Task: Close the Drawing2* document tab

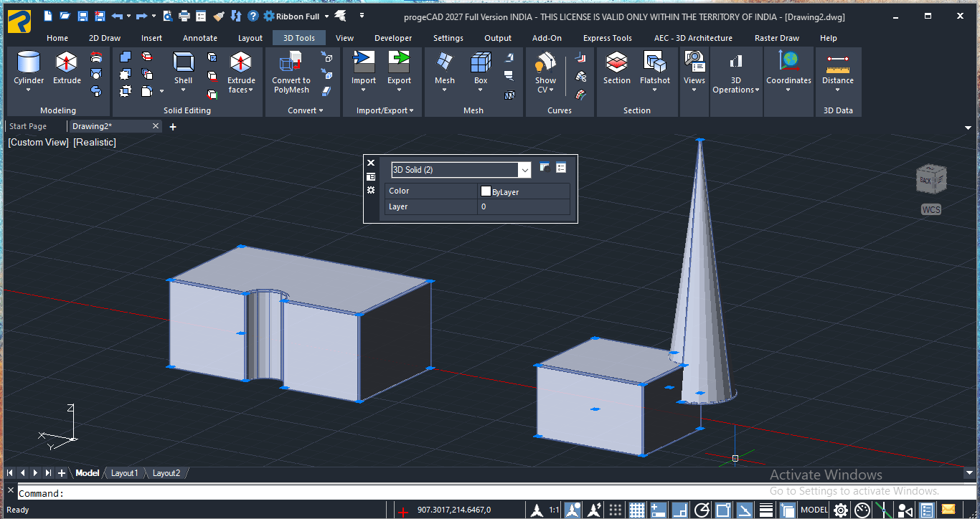Action: (156, 126)
